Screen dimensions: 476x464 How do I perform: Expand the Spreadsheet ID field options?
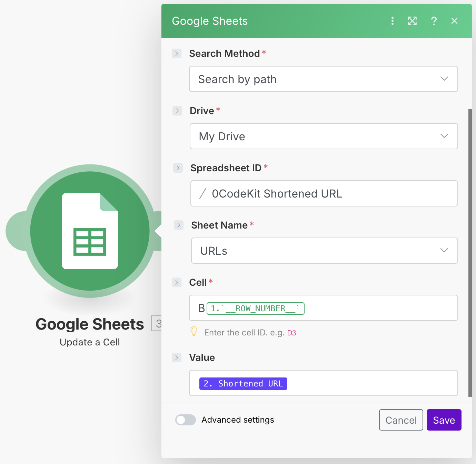tap(178, 168)
